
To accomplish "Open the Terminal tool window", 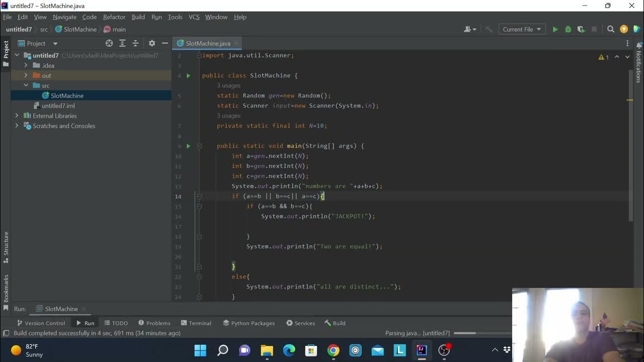I will (196, 323).
